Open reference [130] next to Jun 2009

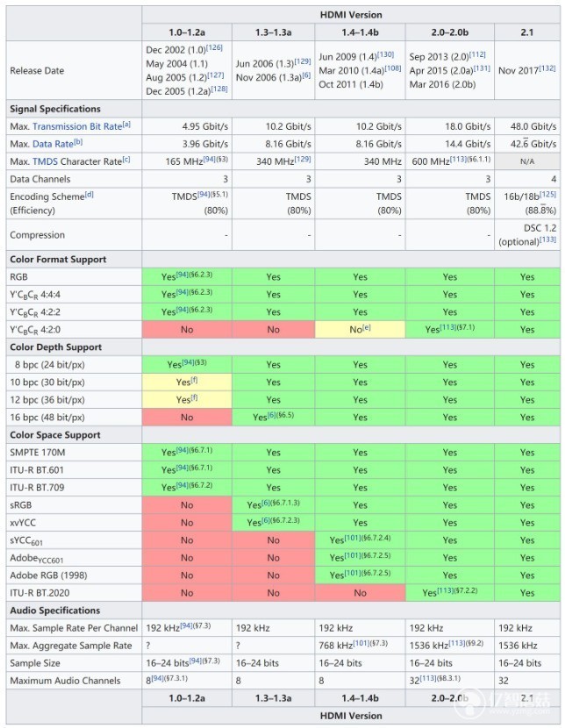386,54
